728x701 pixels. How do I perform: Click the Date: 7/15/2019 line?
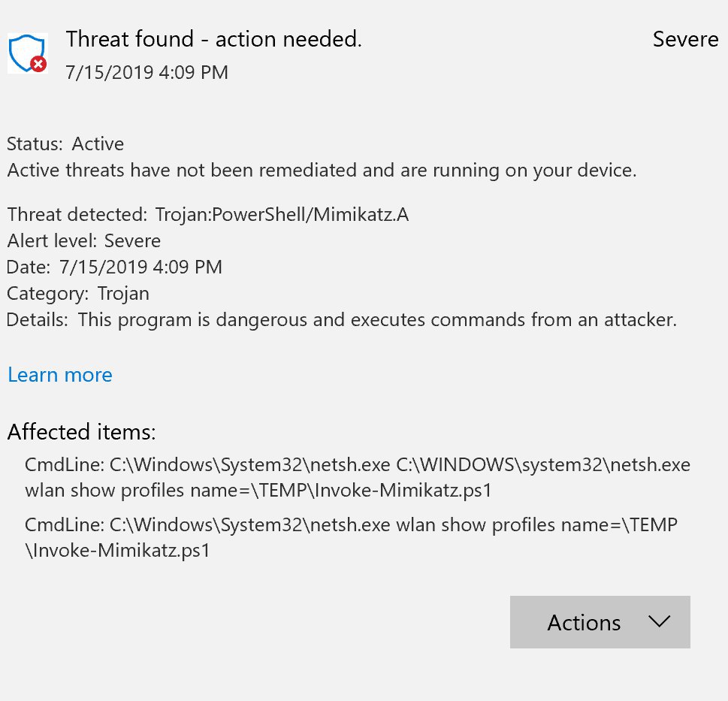tap(114, 267)
